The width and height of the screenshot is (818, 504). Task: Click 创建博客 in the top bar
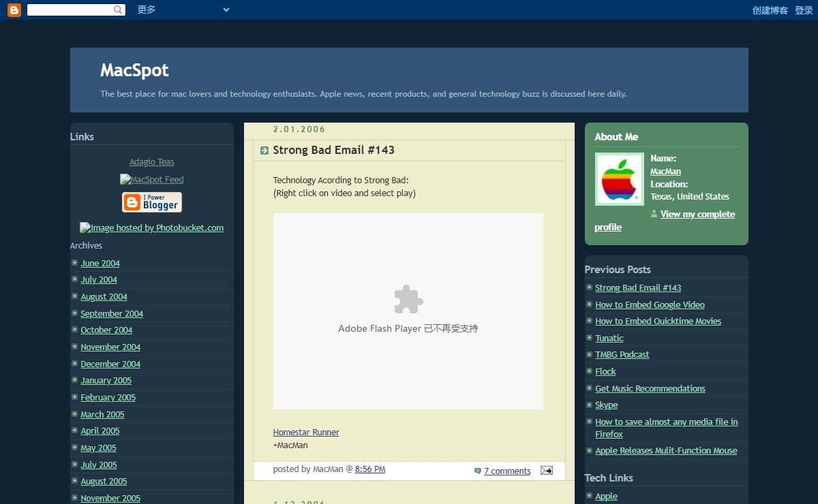(x=770, y=10)
